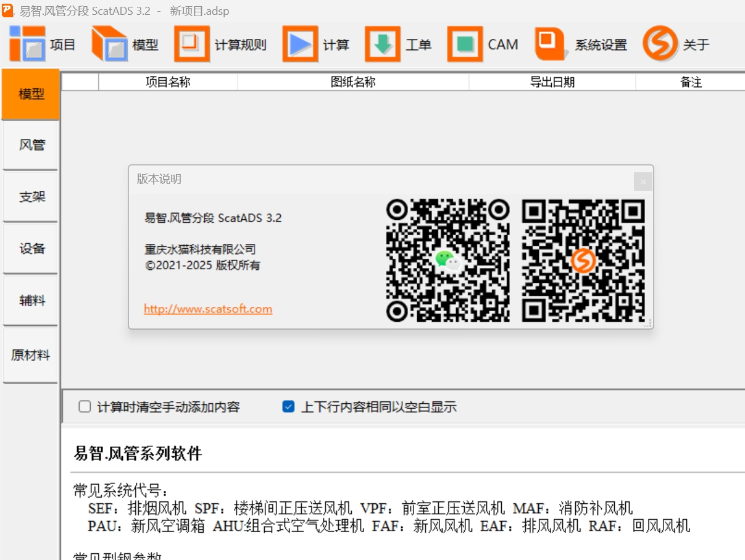Switch to the 支架 side tab

tap(31, 197)
